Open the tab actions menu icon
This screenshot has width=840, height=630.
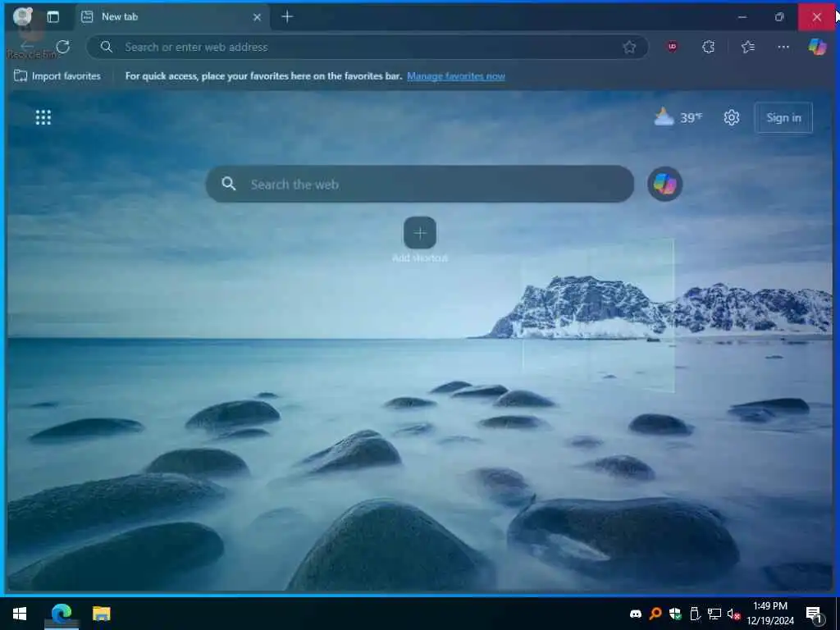[x=53, y=16]
